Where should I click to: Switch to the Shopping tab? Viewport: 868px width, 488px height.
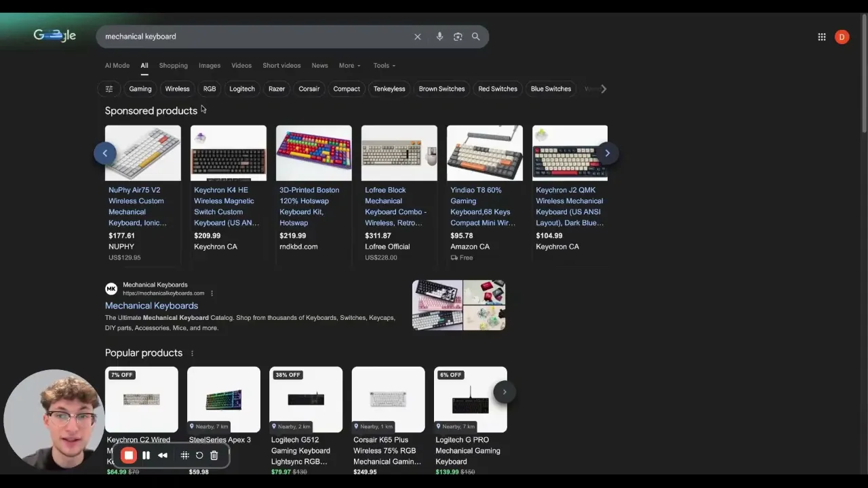[x=174, y=66]
